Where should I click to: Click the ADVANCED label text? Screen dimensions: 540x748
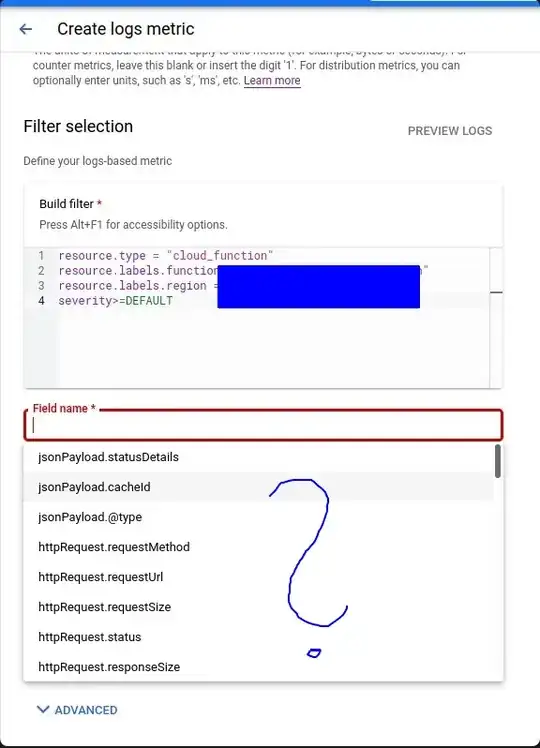pyautogui.click(x=86, y=710)
